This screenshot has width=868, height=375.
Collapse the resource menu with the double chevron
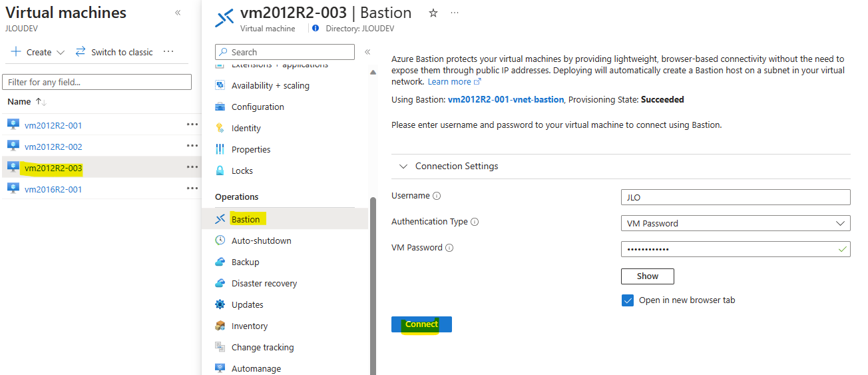click(x=367, y=52)
